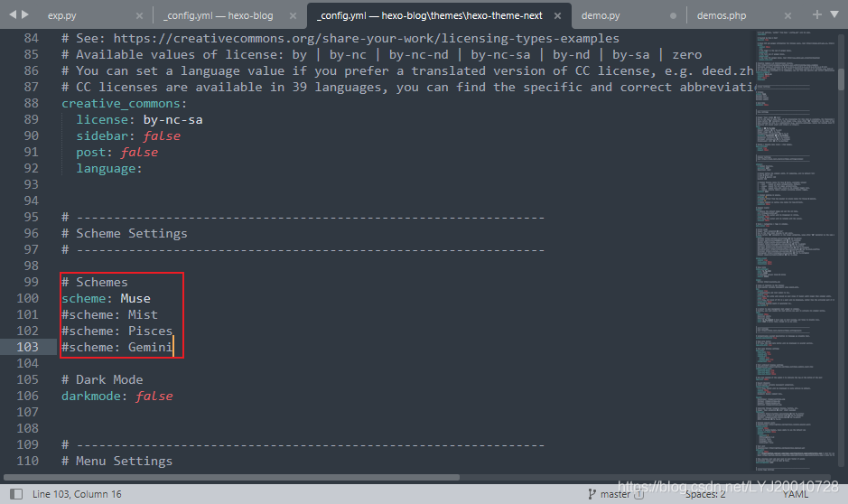Click the vertical scrollbar thumb
The height and width of the screenshot is (504, 848).
841,79
